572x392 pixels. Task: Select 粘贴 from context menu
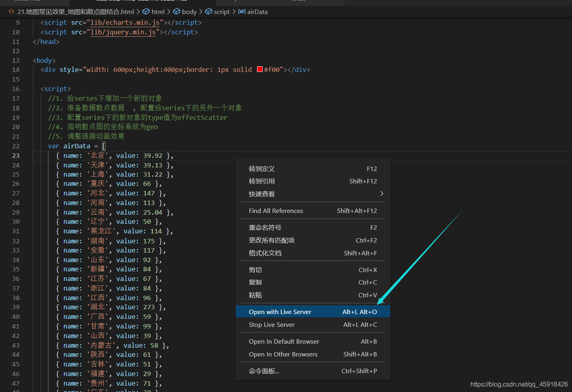tap(313, 295)
